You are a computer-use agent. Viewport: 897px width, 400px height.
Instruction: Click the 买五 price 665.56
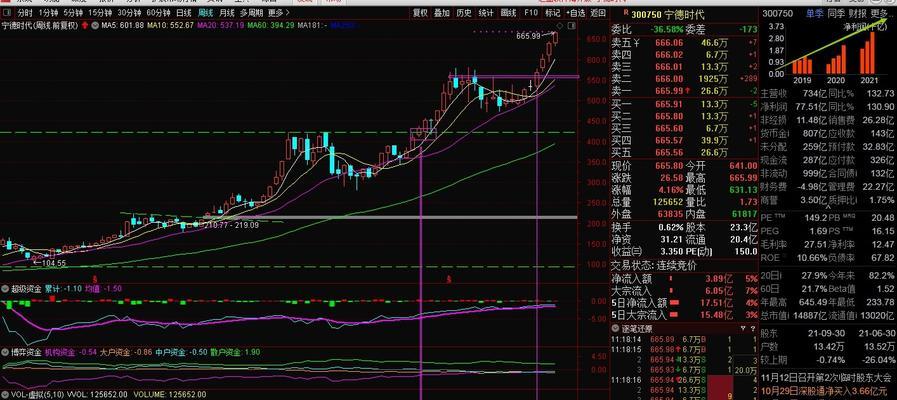(x=669, y=153)
